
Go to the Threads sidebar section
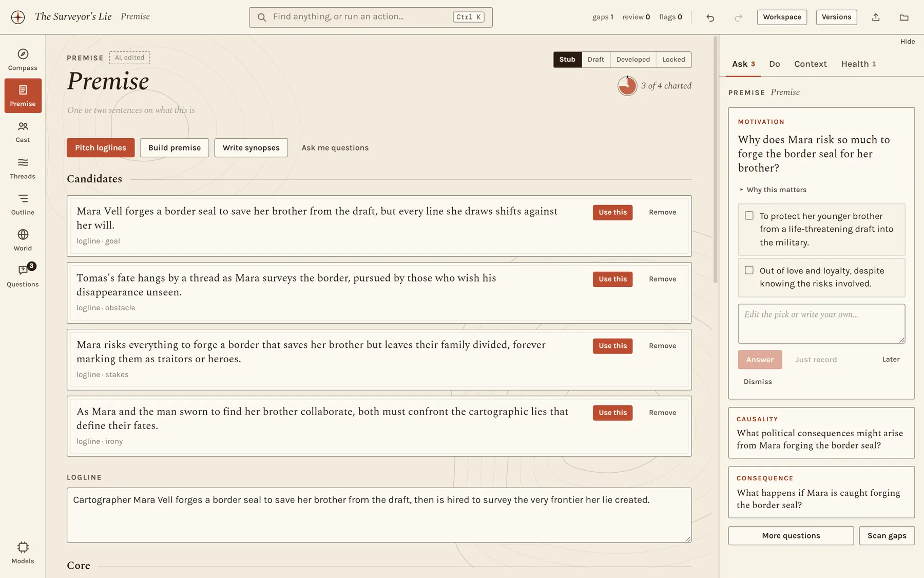pos(23,169)
